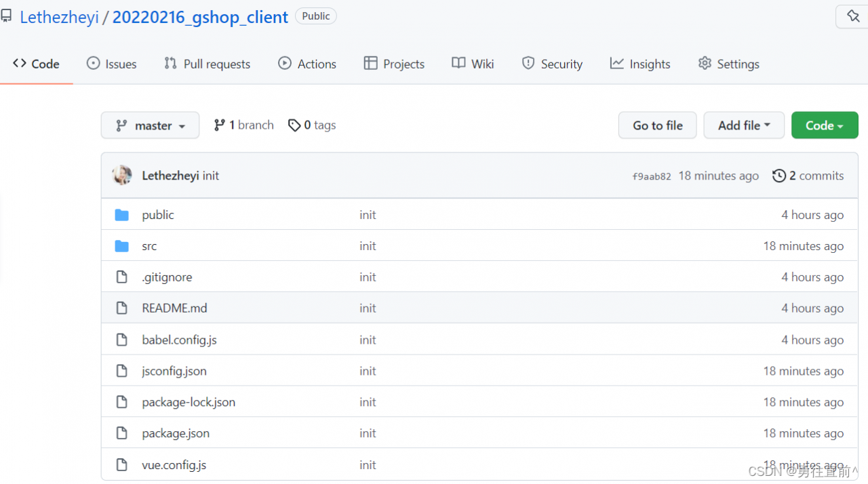Image resolution: width=868 pixels, height=484 pixels.
Task: Click the Go to file button
Action: (658, 125)
